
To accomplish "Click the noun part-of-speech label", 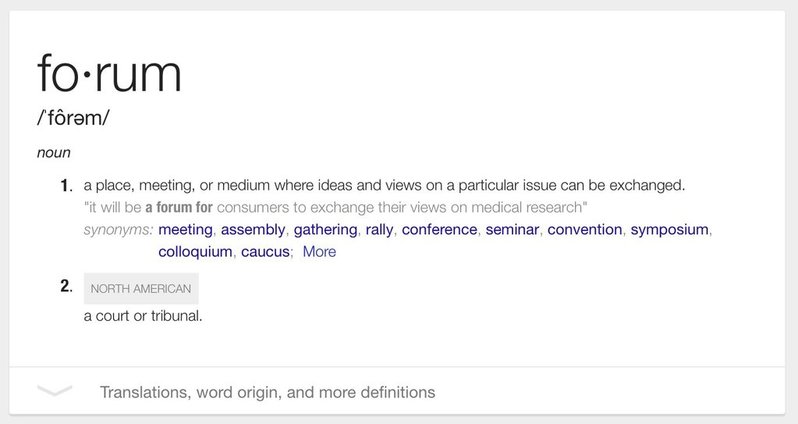I will click(x=53, y=153).
